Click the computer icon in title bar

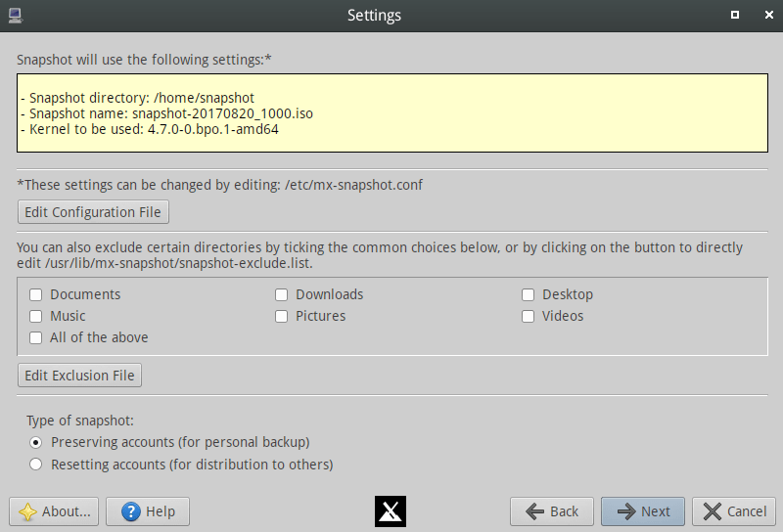coord(16,16)
